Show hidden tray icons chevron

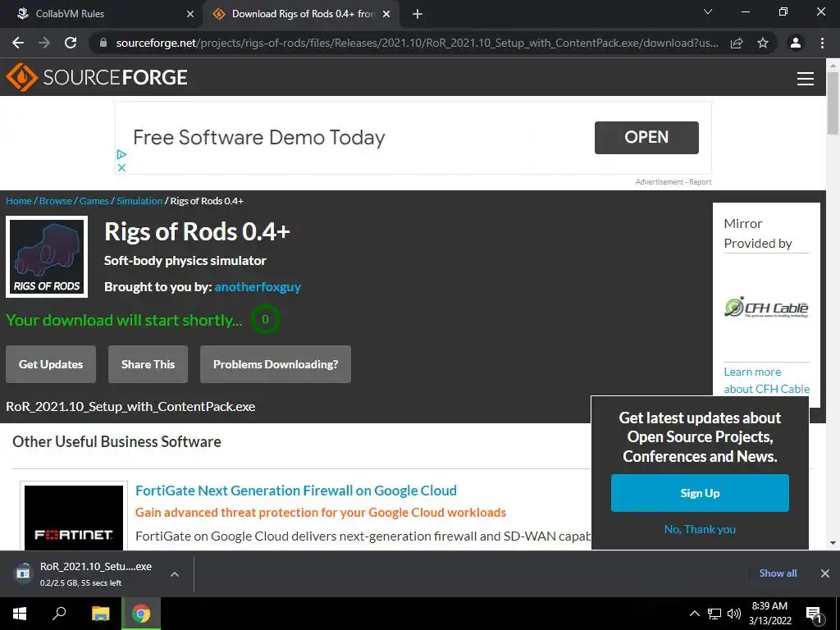[x=694, y=614]
